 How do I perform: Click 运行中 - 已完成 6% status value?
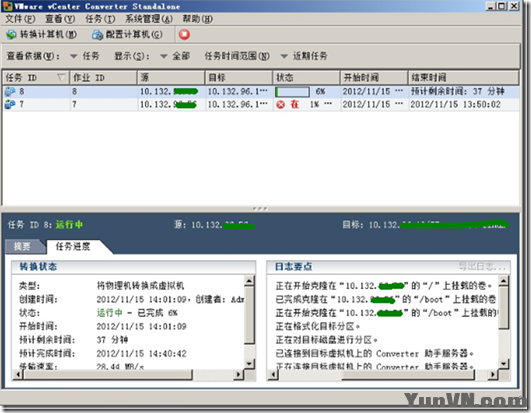click(137, 313)
